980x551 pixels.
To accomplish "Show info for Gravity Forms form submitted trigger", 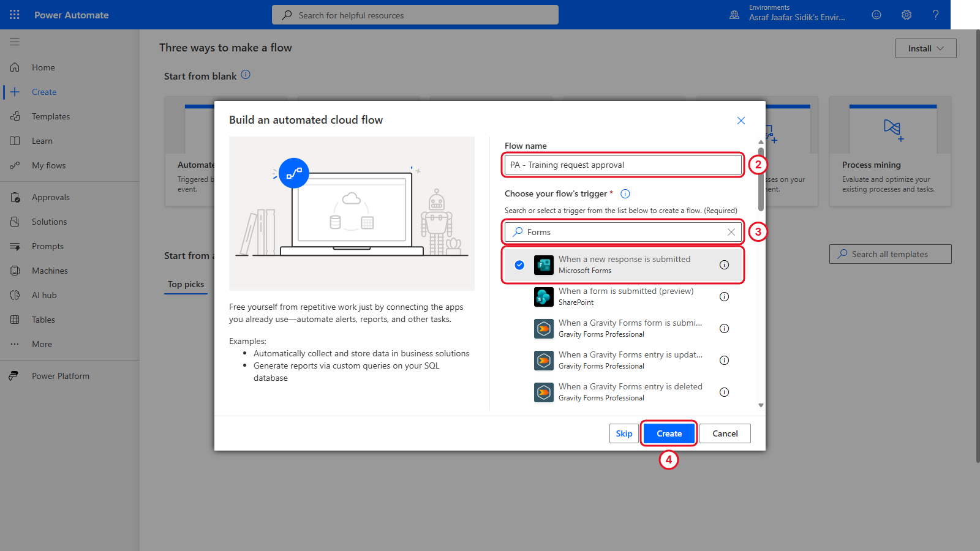I will click(724, 329).
